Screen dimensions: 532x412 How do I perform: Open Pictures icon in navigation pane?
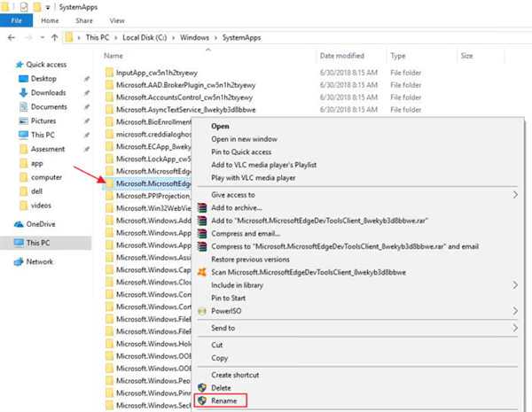[23, 120]
